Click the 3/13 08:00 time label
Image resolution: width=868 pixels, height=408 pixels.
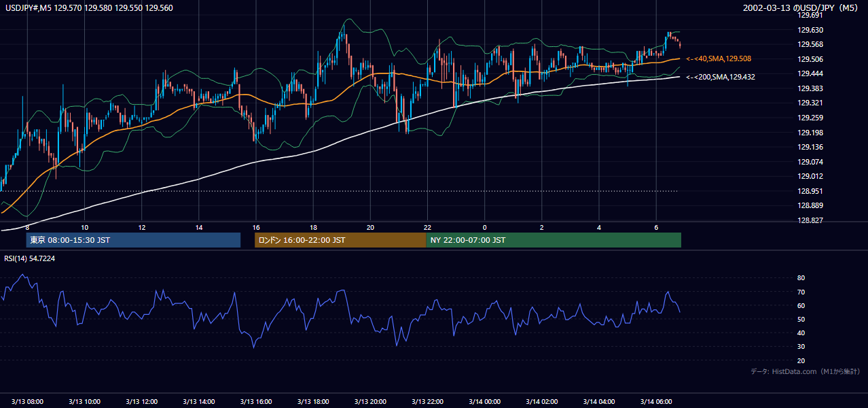[27, 402]
